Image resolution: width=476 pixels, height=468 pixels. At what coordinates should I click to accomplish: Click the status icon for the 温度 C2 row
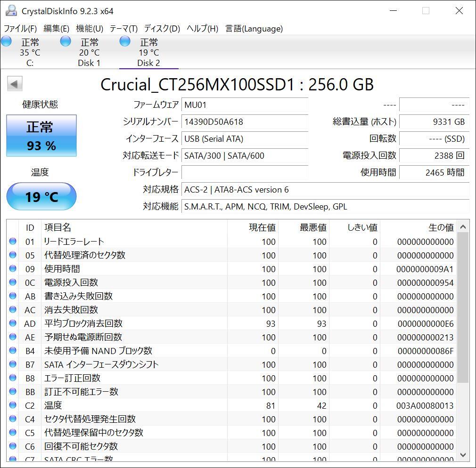tap(13, 405)
